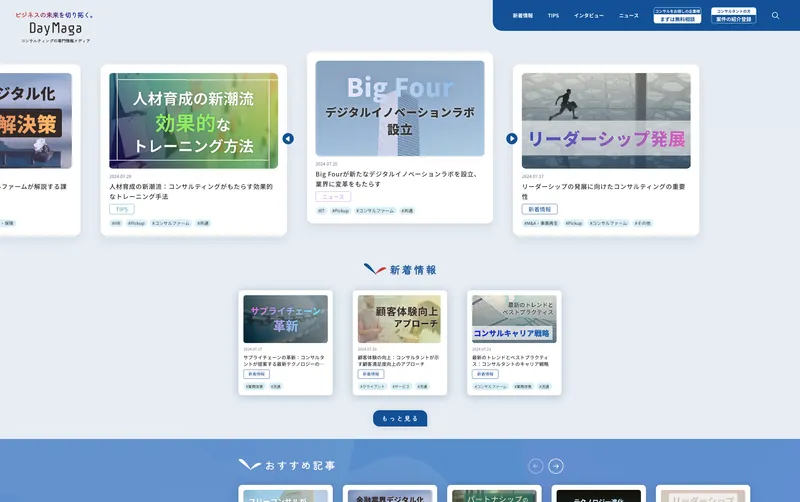This screenshot has height=502, width=800.
Task: Open the TIPS menu item
Action: coord(553,16)
